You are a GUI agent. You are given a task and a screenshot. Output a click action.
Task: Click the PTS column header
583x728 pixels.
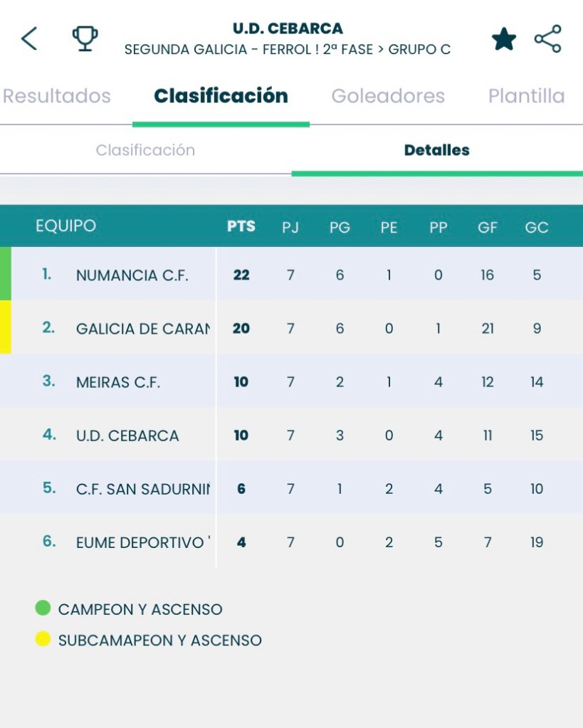tap(241, 227)
